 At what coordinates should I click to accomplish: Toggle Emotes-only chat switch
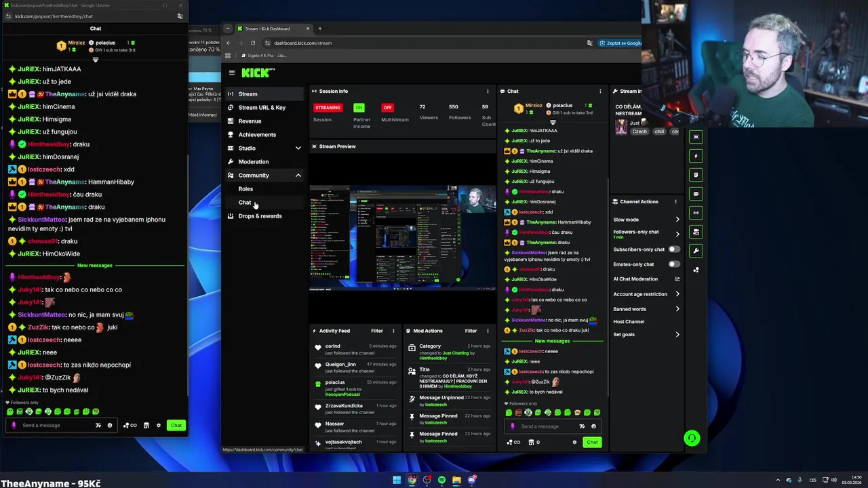point(674,264)
